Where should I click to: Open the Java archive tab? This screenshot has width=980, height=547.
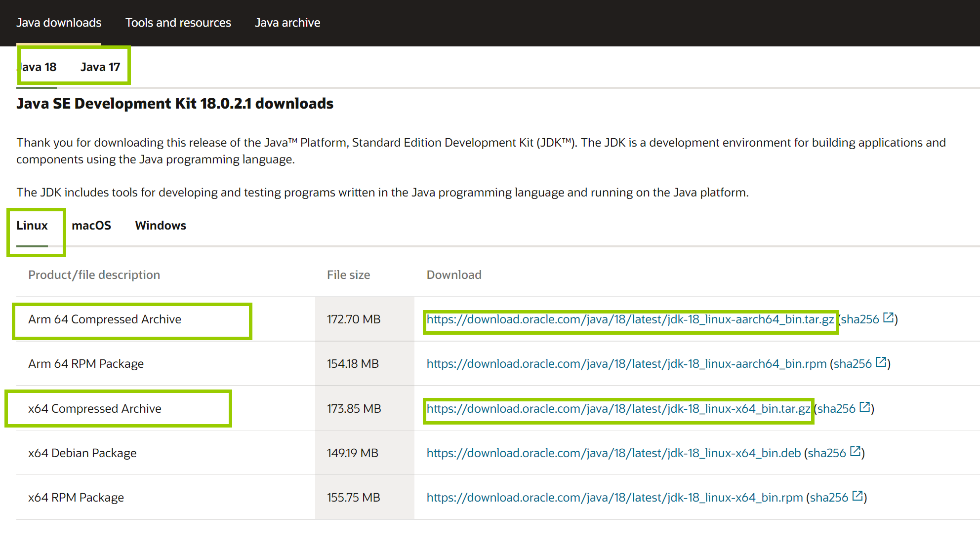click(287, 23)
